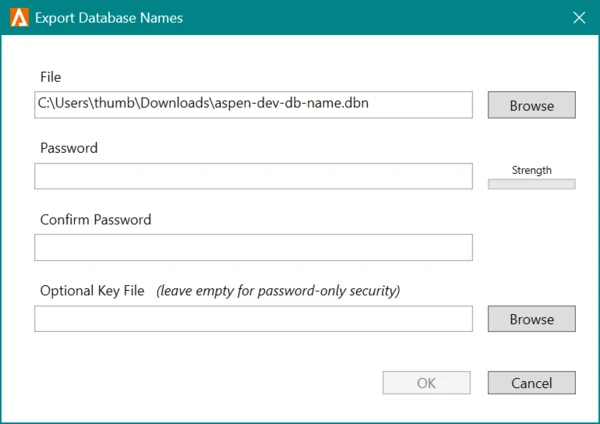Viewport: 600px width, 424px height.
Task: Browse for an optional key file
Action: tap(532, 318)
